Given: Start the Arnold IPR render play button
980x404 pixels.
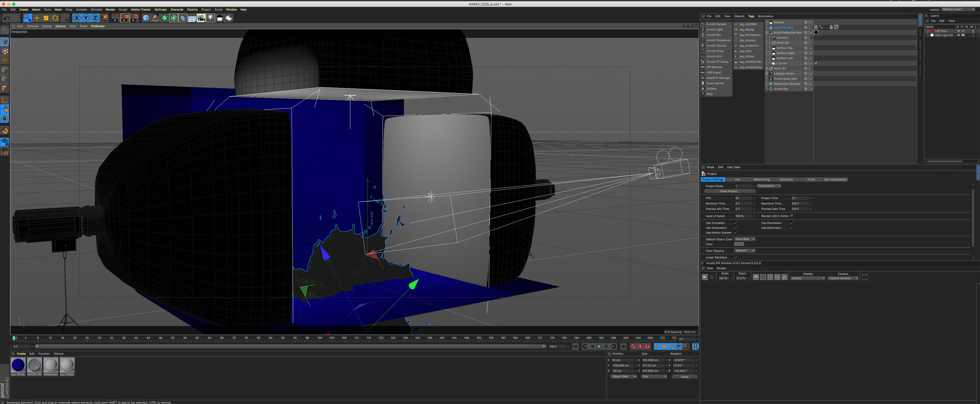Looking at the screenshot, I should point(704,277).
